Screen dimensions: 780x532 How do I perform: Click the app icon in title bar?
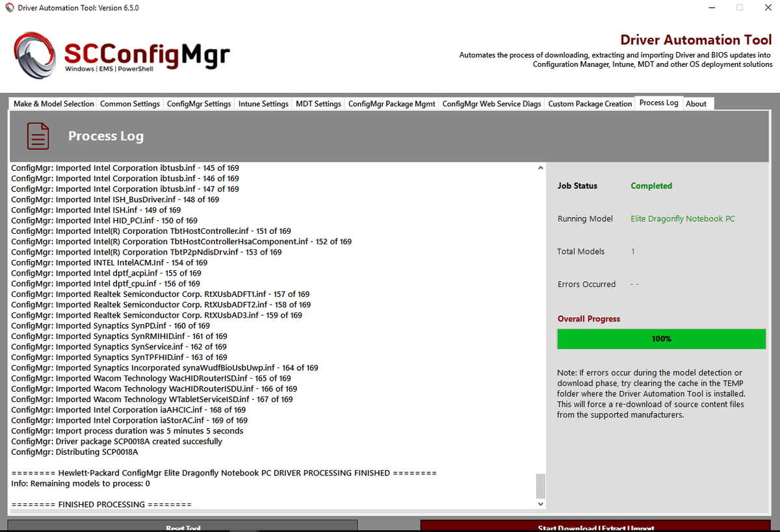click(9, 8)
